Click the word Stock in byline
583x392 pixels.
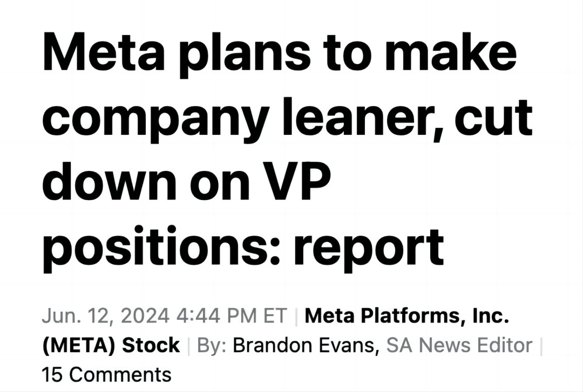151,345
